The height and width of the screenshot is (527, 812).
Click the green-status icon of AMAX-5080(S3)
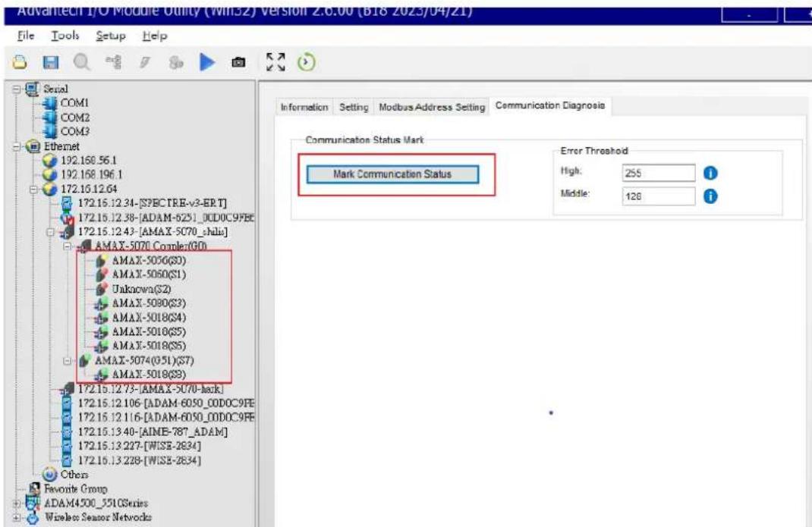point(102,303)
